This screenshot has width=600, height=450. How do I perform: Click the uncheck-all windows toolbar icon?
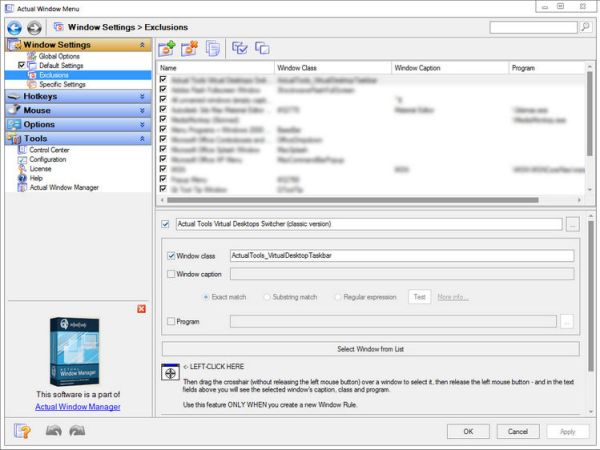[x=262, y=48]
